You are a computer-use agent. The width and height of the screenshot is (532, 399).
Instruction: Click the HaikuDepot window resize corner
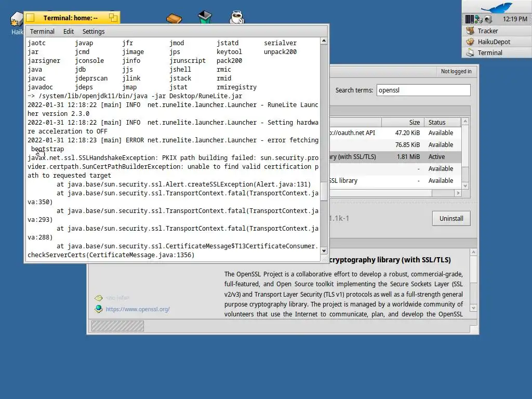pos(474,330)
